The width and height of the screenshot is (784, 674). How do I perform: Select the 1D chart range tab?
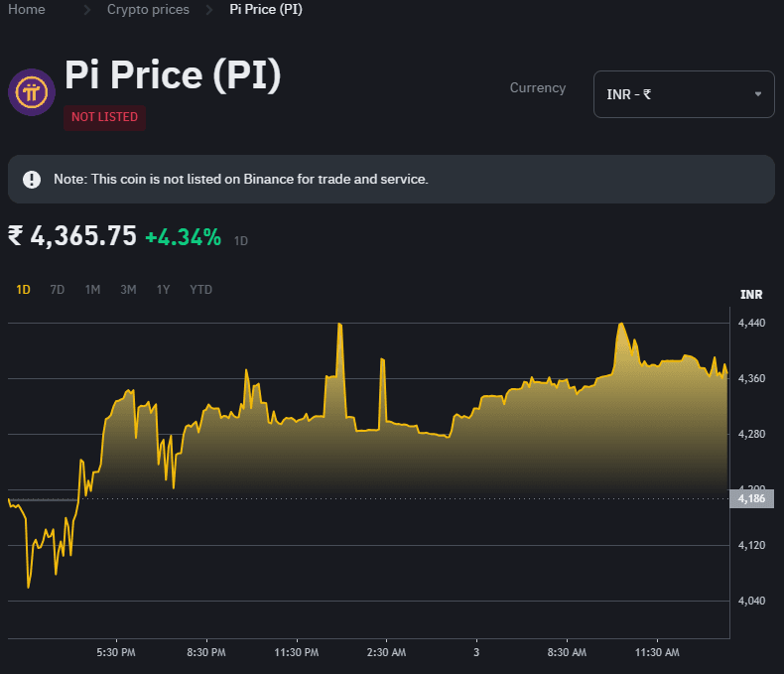point(23,290)
